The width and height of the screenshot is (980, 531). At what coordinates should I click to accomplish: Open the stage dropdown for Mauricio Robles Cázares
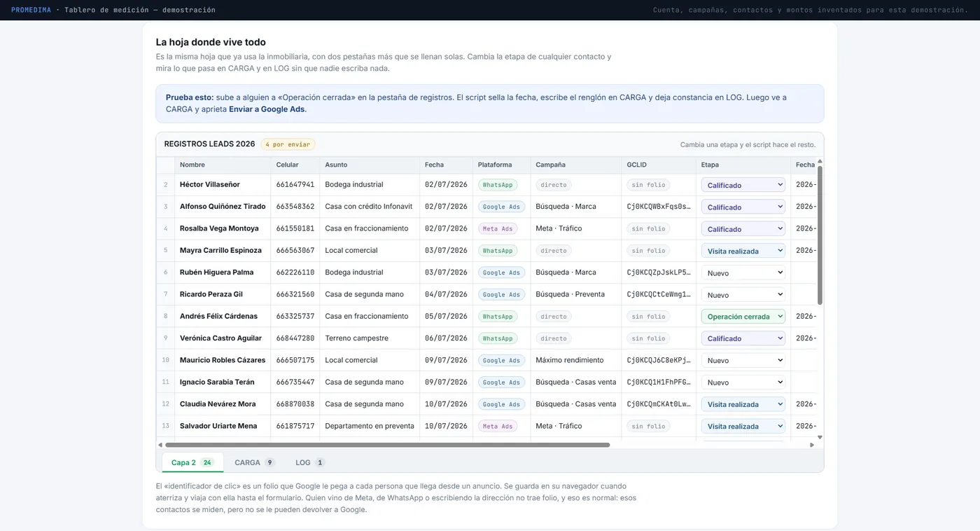pos(743,360)
